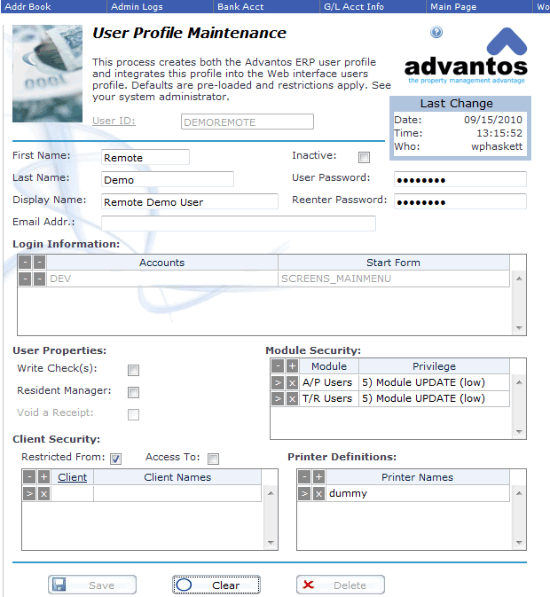
Task: Click the Display Name field
Action: tap(190, 201)
